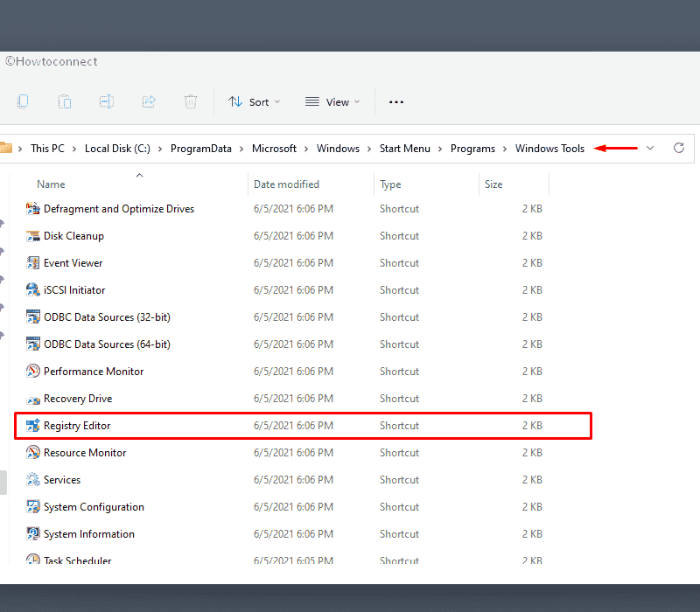Sort by Name column header

click(51, 184)
